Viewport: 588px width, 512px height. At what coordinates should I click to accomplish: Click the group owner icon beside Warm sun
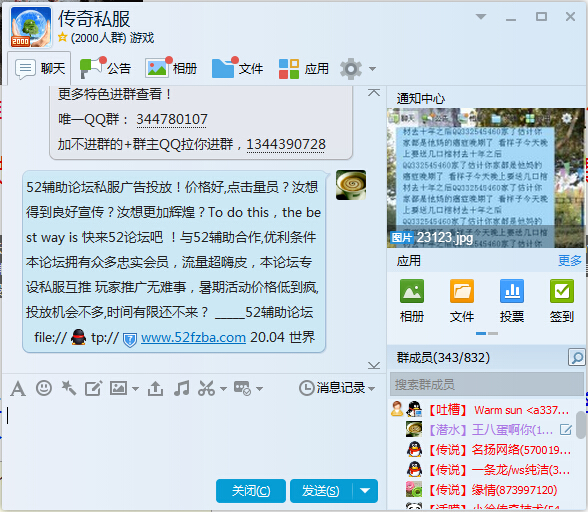[x=397, y=409]
